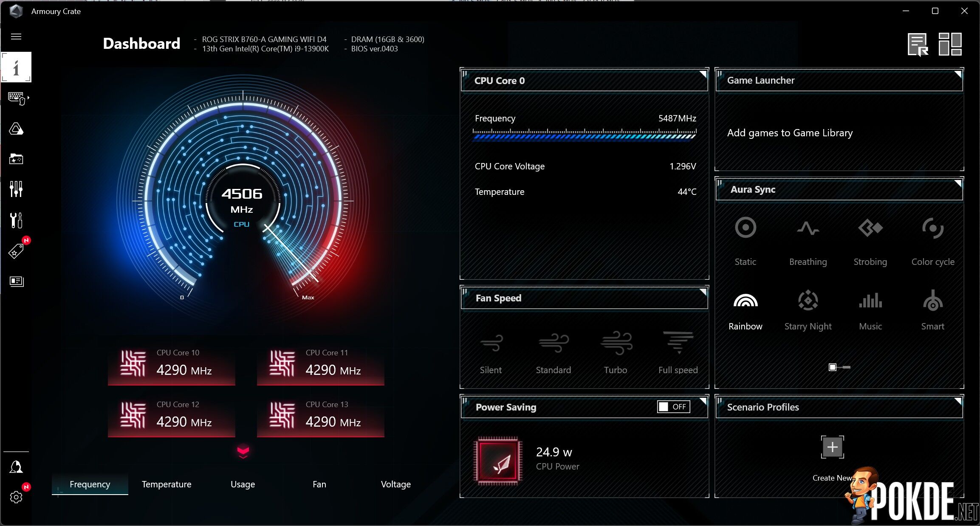The image size is (980, 526).
Task: Click the CPU Power chip icon
Action: click(499, 461)
